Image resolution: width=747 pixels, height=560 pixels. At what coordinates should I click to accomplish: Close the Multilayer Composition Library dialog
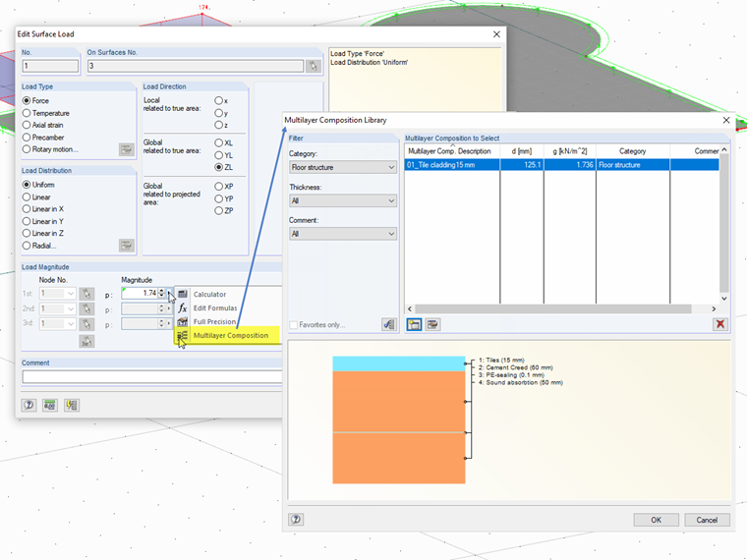pyautogui.click(x=726, y=120)
